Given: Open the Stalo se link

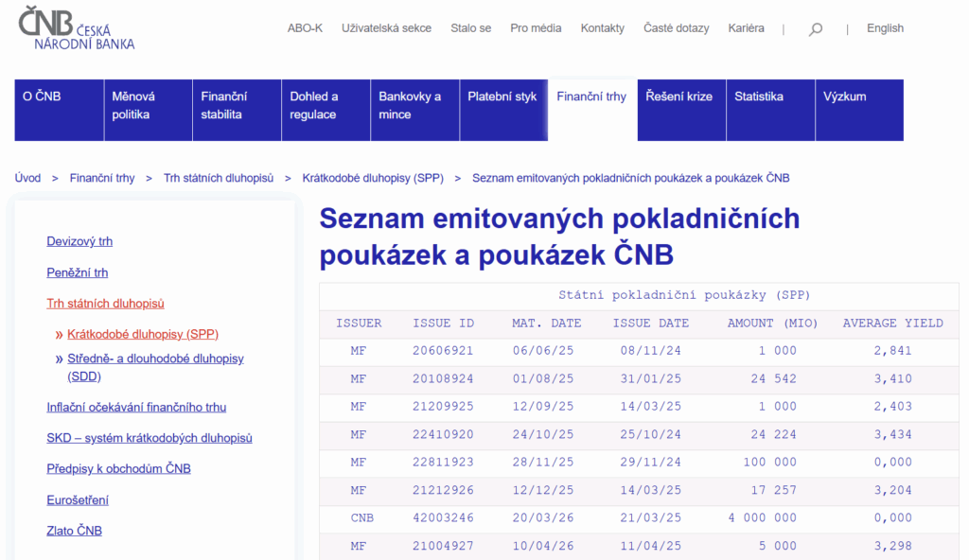Looking at the screenshot, I should [x=471, y=28].
